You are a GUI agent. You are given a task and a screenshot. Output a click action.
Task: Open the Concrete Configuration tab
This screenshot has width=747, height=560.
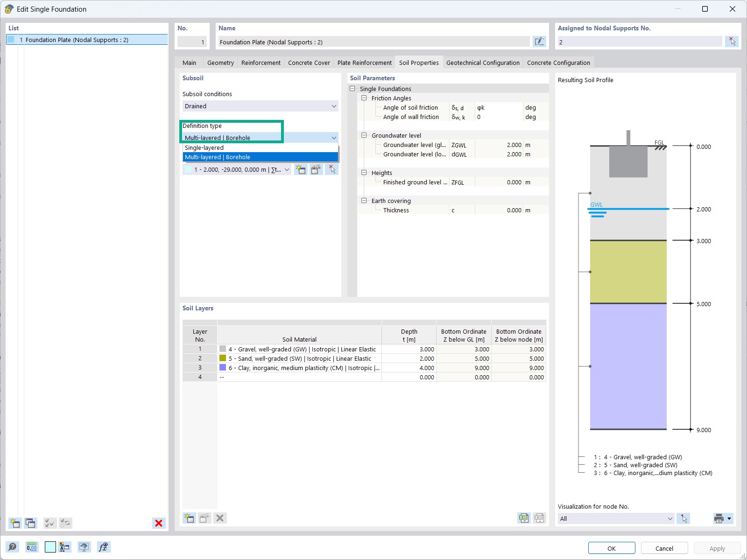tap(558, 63)
